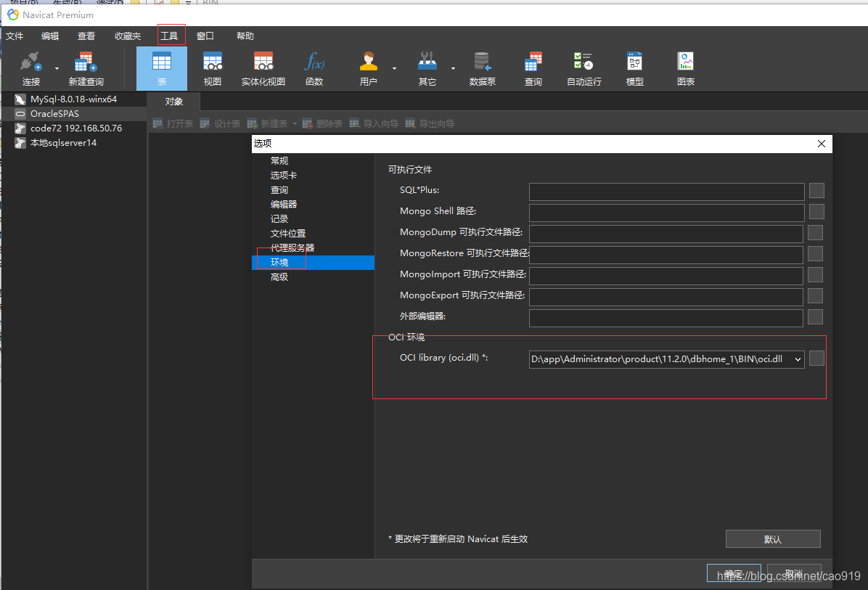Open the Edit (编辑) menu
The height and width of the screenshot is (590, 868).
tap(50, 36)
